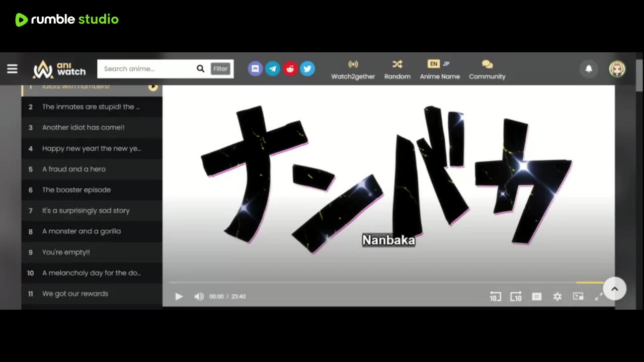Open the Community section
Viewport: 644px width, 362px height.
pyautogui.click(x=487, y=70)
